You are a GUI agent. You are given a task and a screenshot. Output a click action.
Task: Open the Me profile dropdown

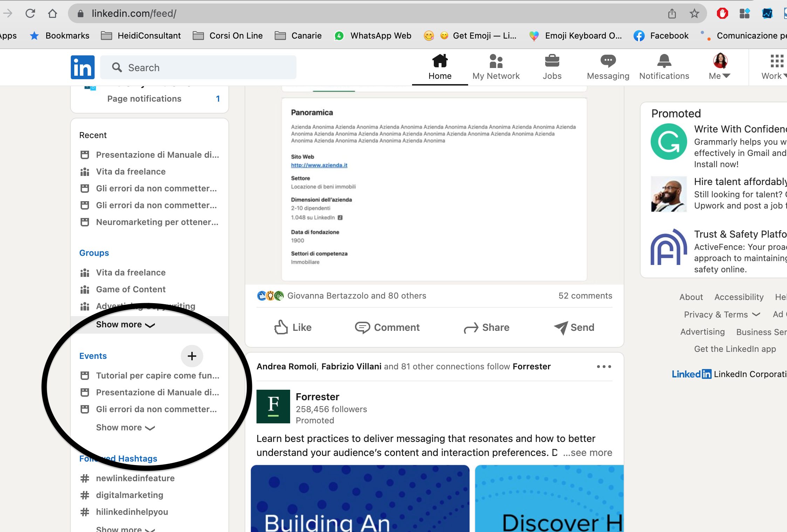720,67
